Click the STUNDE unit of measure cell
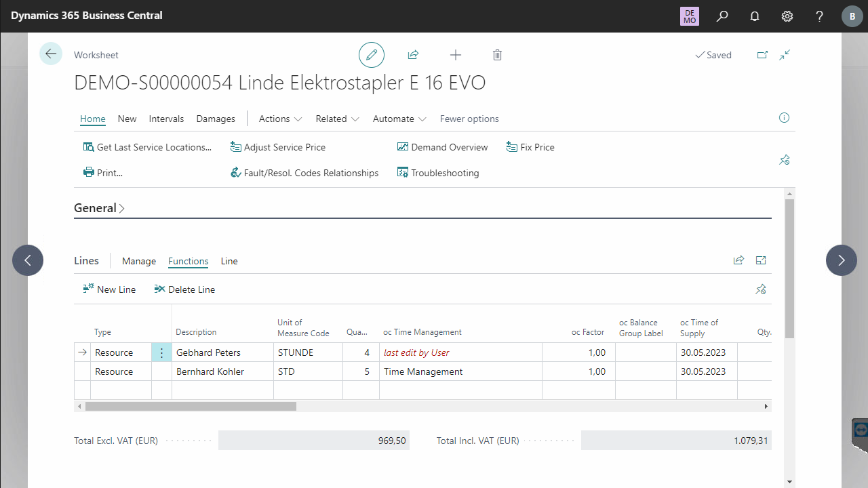Viewport: 868px width, 488px height. pyautogui.click(x=308, y=352)
